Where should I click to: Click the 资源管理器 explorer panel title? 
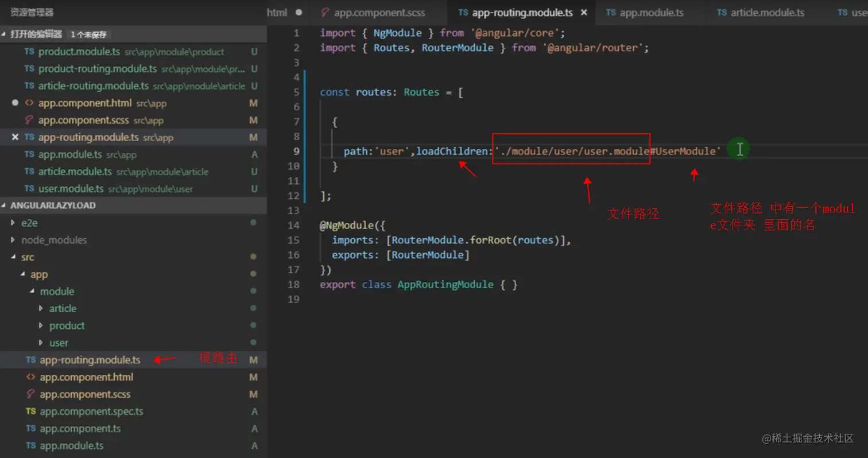(x=32, y=12)
